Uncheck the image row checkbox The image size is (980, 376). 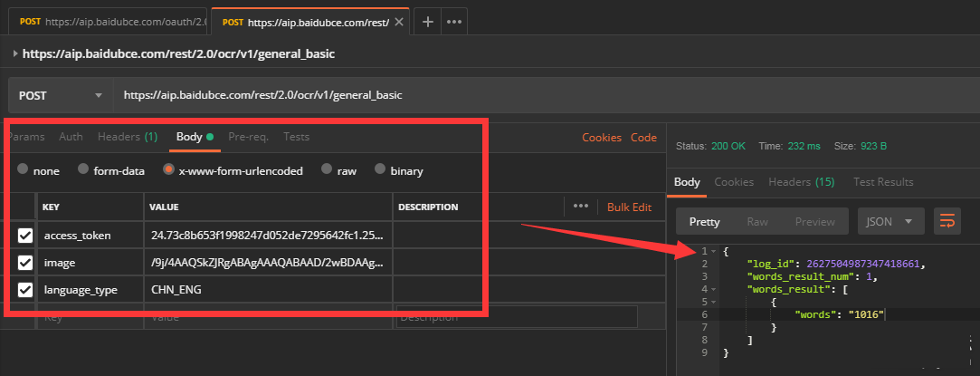(x=25, y=263)
